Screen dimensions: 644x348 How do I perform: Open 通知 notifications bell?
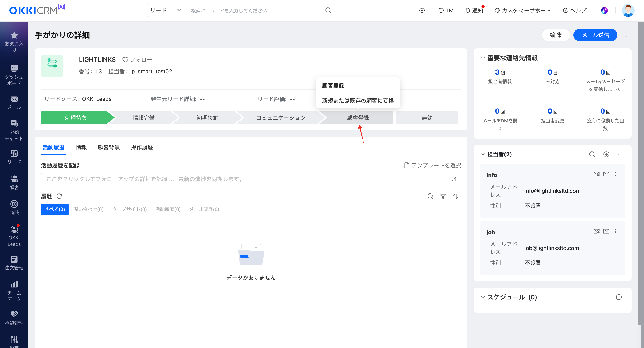[x=474, y=10]
